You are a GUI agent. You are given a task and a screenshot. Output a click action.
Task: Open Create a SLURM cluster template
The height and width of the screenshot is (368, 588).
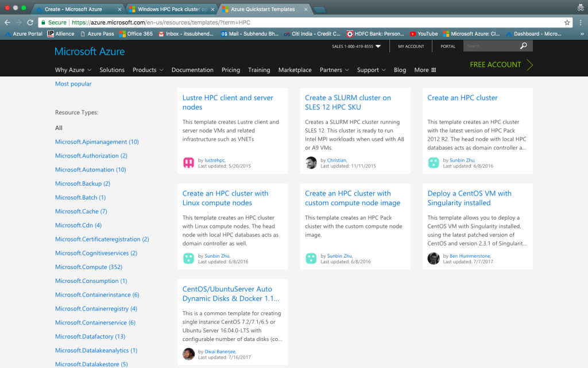[347, 102]
